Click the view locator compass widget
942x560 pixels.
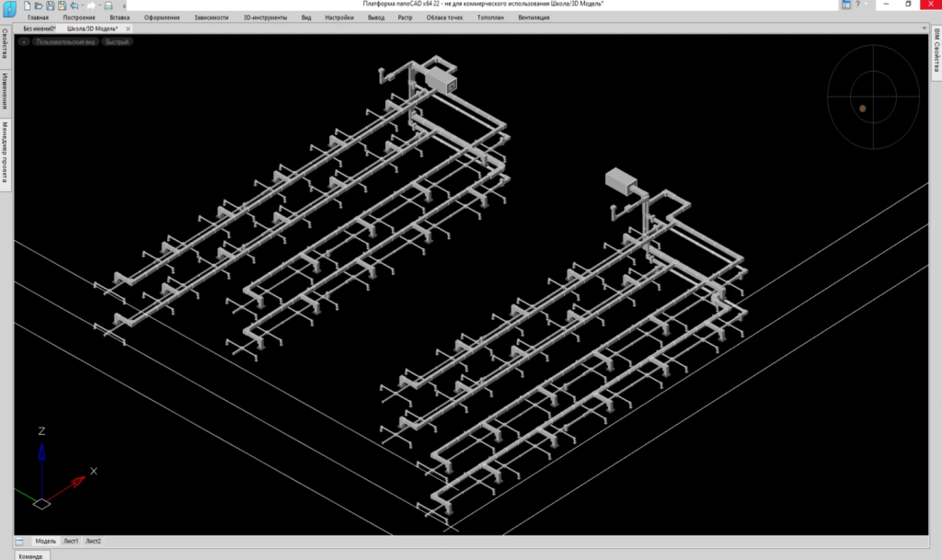[873, 96]
